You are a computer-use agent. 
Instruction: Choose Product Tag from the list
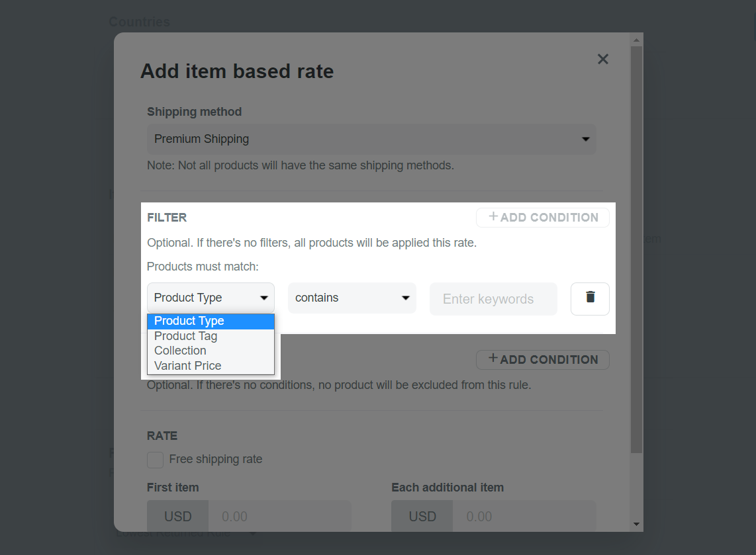tap(211, 336)
